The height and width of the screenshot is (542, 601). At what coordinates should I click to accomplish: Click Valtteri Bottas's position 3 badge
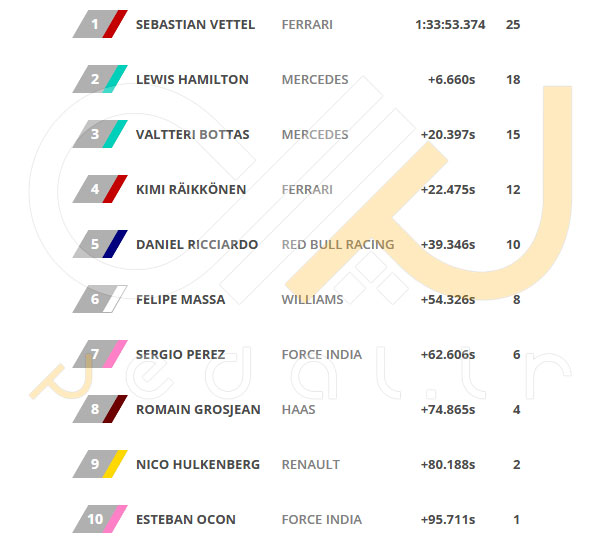tap(100, 134)
